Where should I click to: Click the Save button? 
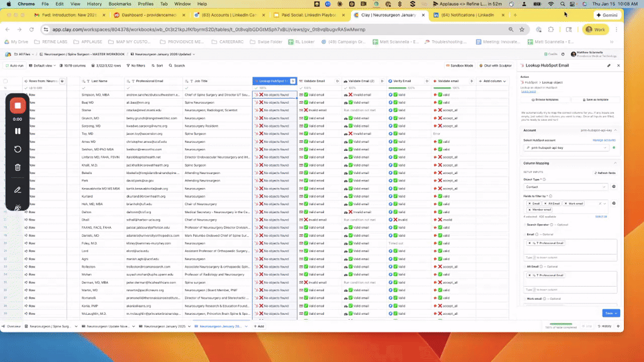[610, 313]
